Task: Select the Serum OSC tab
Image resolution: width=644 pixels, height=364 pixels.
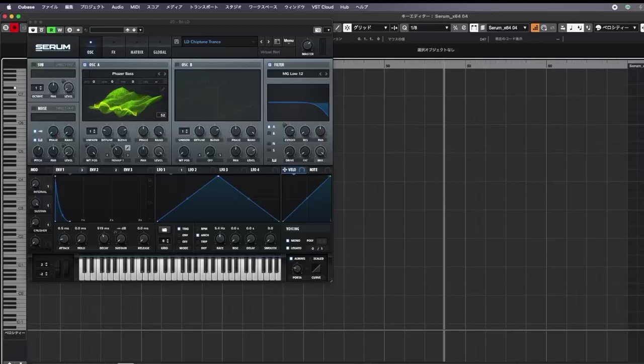Action: click(91, 47)
